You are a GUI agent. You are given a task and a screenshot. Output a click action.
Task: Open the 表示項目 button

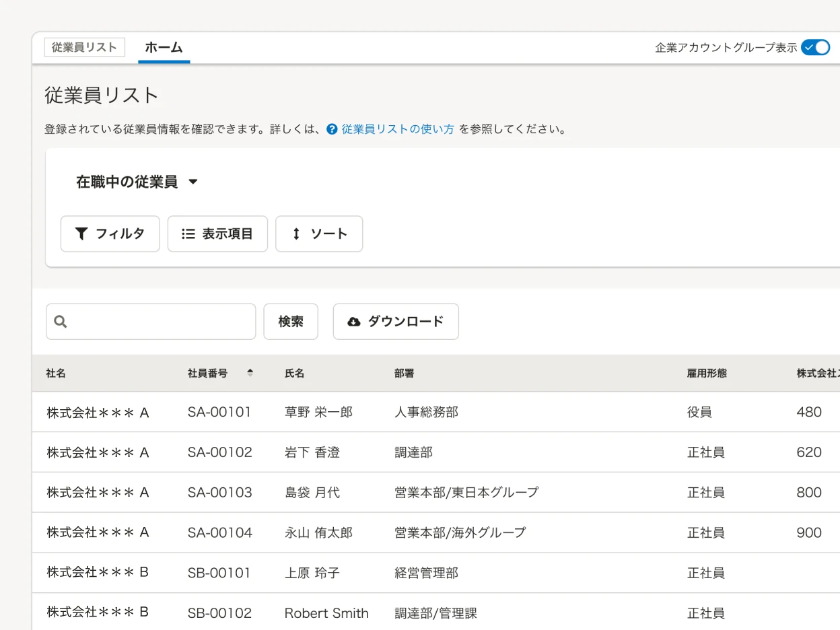point(217,234)
